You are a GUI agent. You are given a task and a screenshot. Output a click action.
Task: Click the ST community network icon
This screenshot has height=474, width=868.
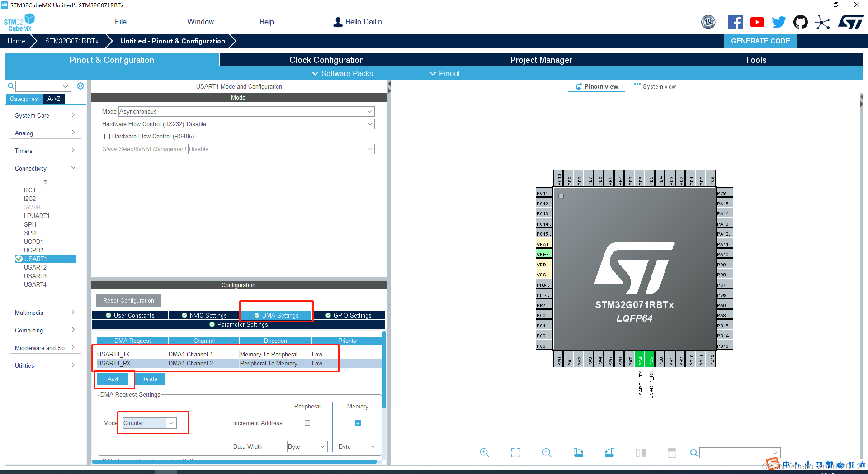coord(822,22)
